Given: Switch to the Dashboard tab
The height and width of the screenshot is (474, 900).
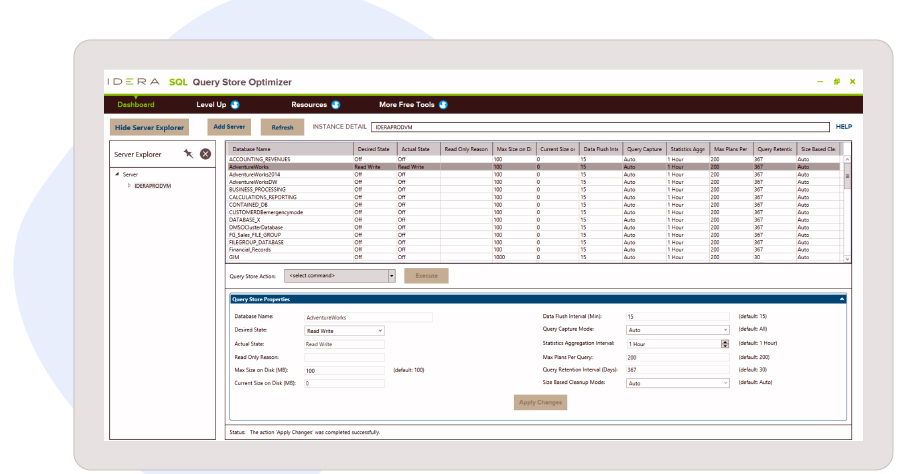Looking at the screenshot, I should pyautogui.click(x=136, y=104).
